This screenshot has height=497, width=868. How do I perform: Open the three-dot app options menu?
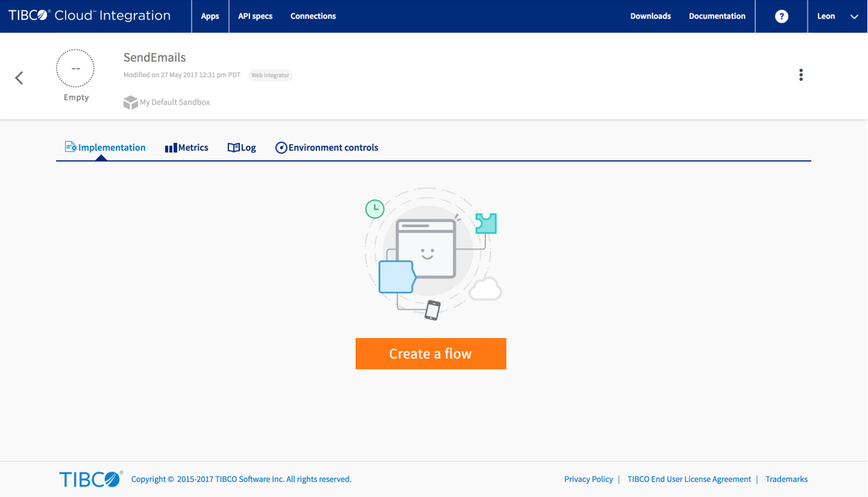pyautogui.click(x=800, y=75)
